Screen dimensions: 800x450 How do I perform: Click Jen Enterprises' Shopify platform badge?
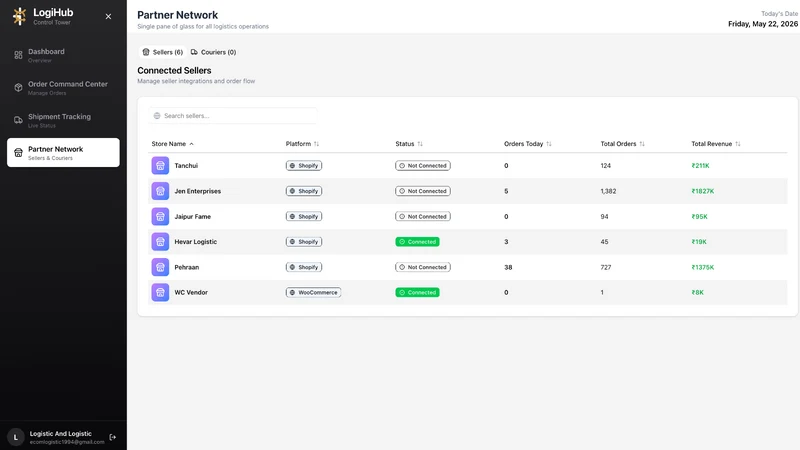coord(304,191)
